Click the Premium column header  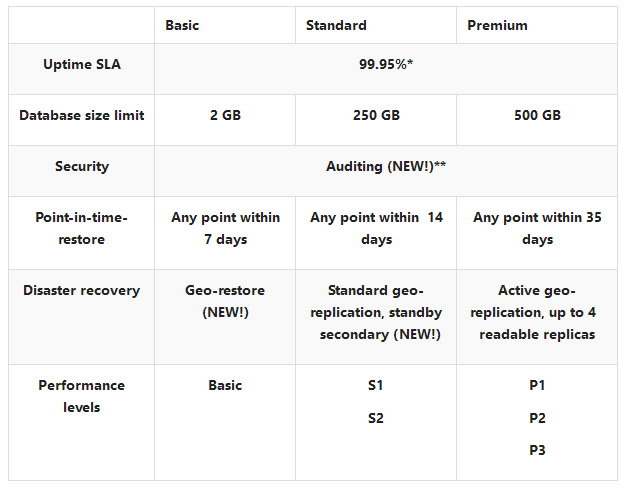click(497, 25)
